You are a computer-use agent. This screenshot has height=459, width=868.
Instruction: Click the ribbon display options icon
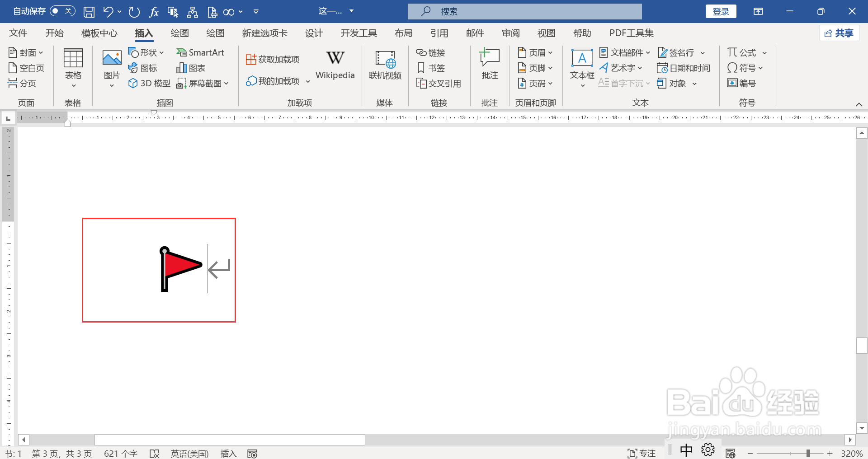[758, 11]
